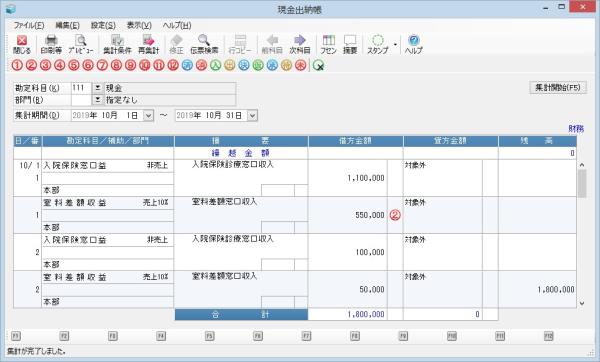Click the 借方金額 column header

(355, 141)
